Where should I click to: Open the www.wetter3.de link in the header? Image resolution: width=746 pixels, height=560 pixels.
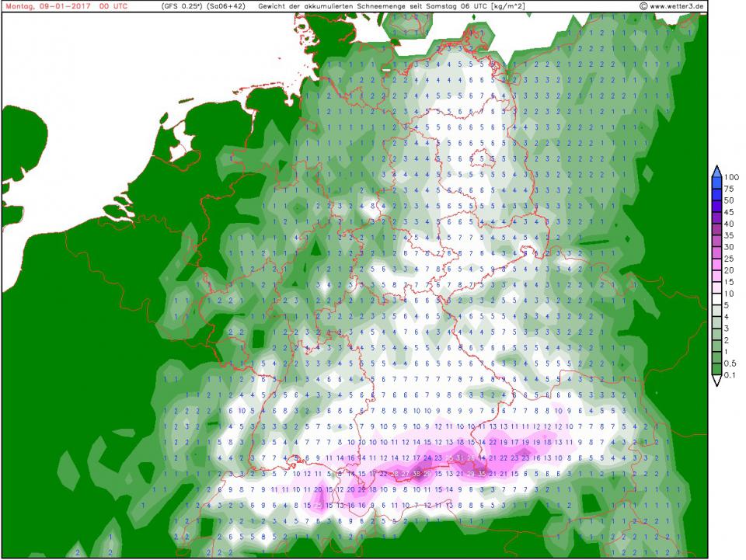click(678, 6)
